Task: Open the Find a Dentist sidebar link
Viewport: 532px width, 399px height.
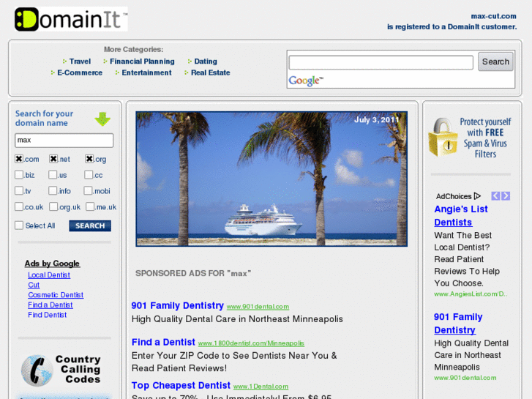Action: [50, 305]
